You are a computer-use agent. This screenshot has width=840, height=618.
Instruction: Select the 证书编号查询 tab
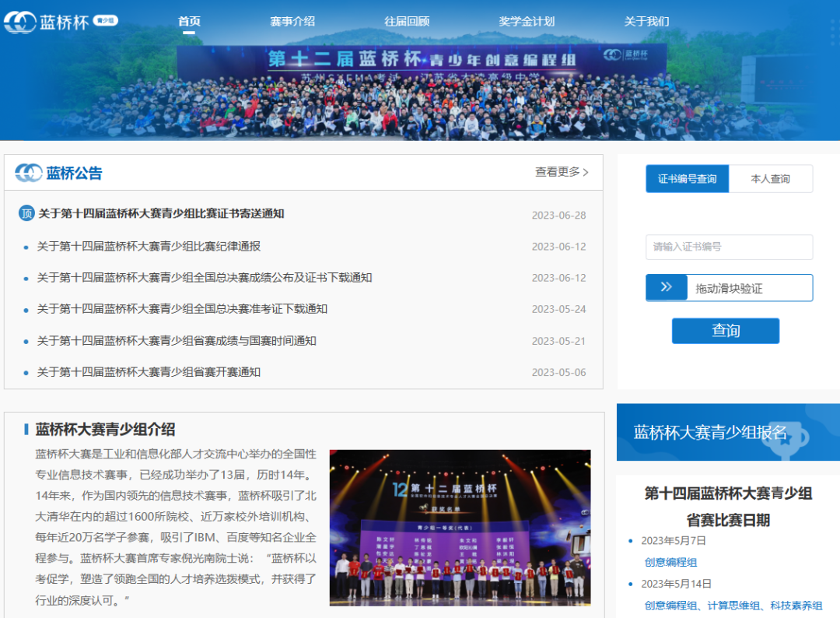[x=687, y=178]
